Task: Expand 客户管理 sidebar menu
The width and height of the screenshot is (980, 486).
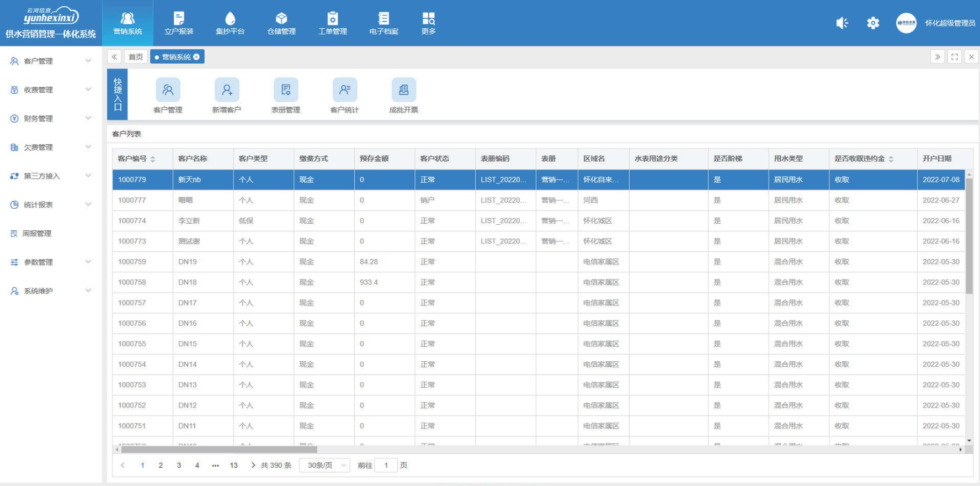Action: point(51,61)
